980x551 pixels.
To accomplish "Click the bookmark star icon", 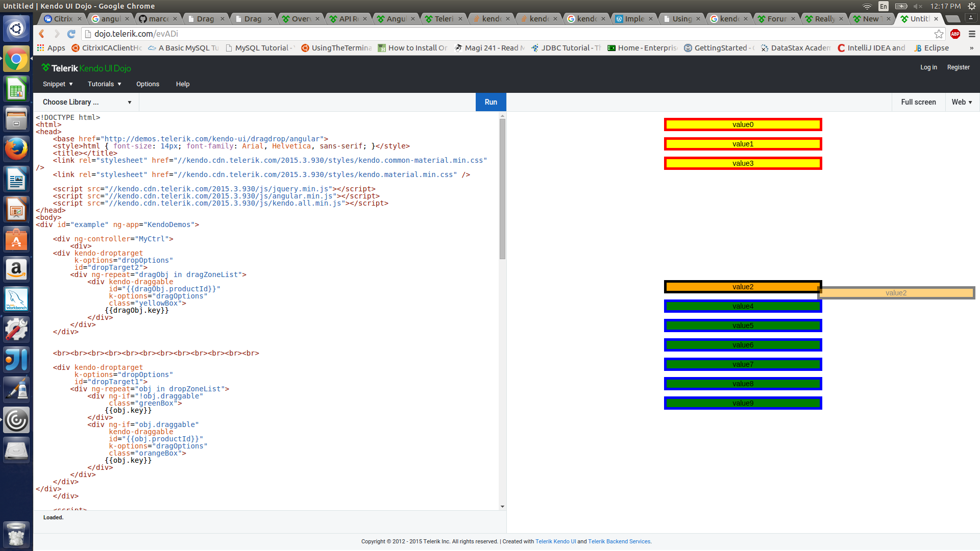I will [939, 34].
